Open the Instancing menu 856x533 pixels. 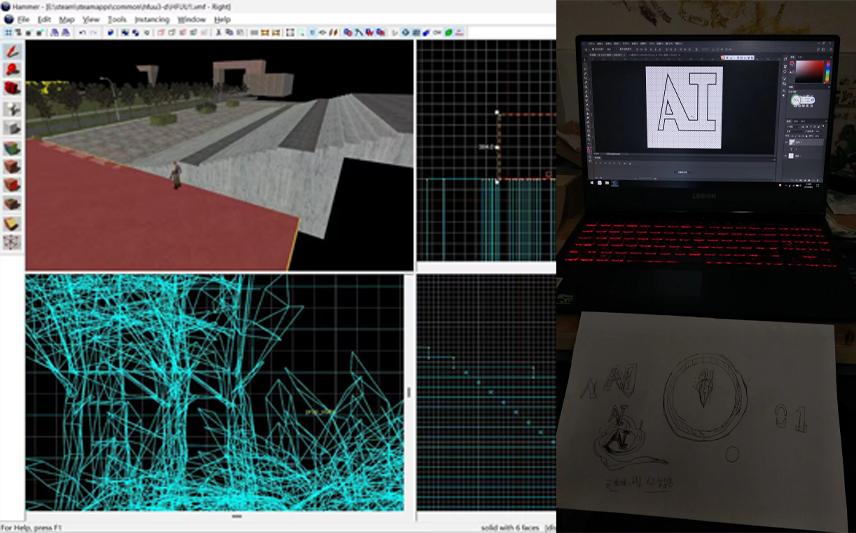coord(151,19)
